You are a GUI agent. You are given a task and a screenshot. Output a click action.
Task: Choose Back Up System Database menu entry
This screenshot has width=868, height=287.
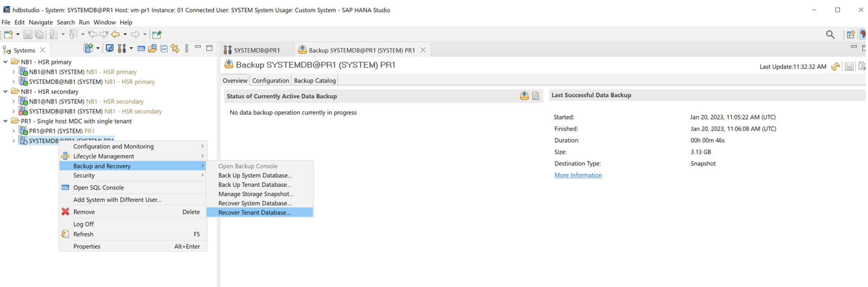pos(255,175)
